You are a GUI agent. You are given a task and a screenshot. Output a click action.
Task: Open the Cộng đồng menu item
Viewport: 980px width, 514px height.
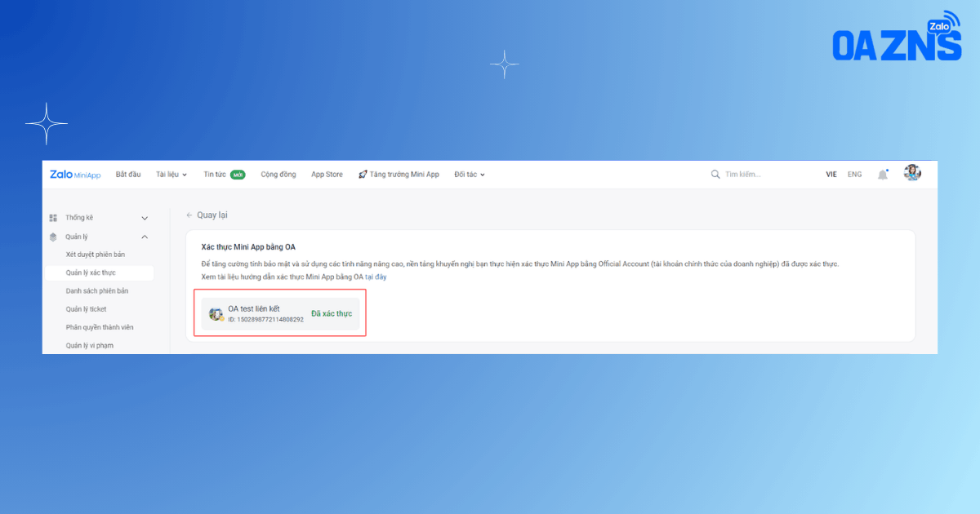coord(278,175)
